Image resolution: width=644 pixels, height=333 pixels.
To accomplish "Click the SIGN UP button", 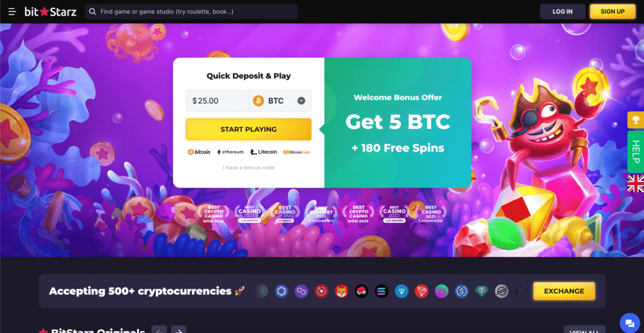I will (x=613, y=11).
